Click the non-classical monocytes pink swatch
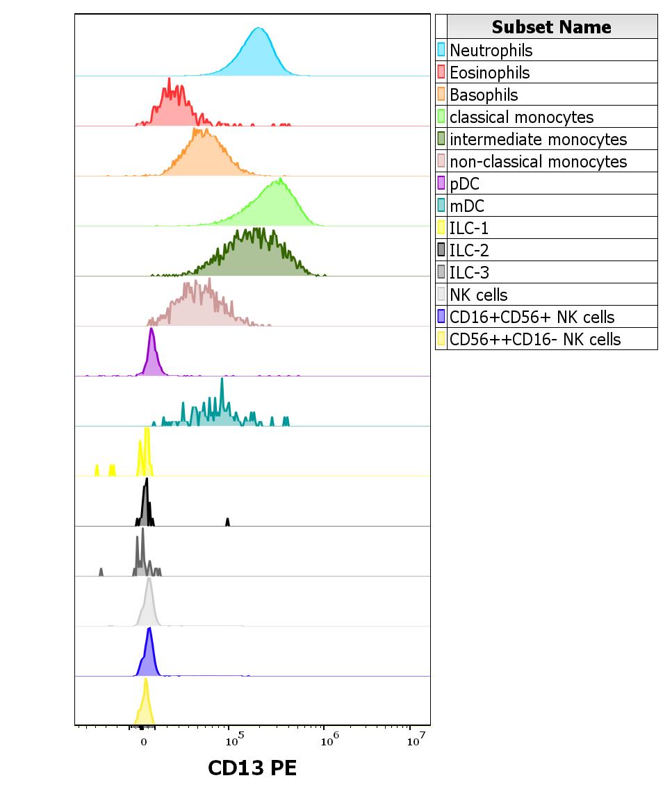This screenshot has width=672, height=794. (x=441, y=161)
